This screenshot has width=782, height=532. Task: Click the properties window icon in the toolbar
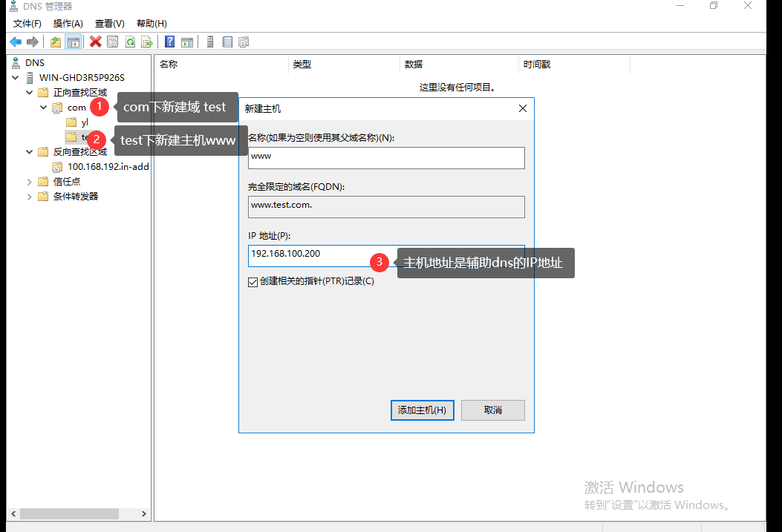(112, 42)
